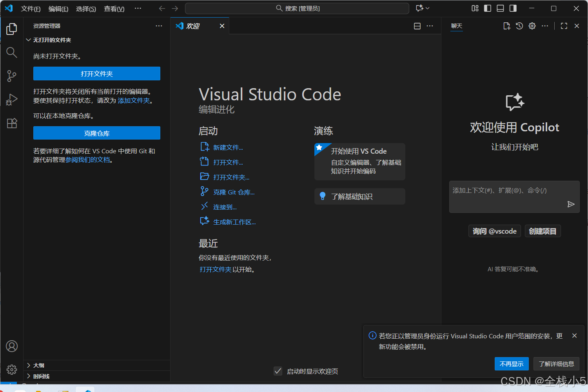
Task: Follow the 打开文件夹 link under 最近
Action: click(x=216, y=269)
